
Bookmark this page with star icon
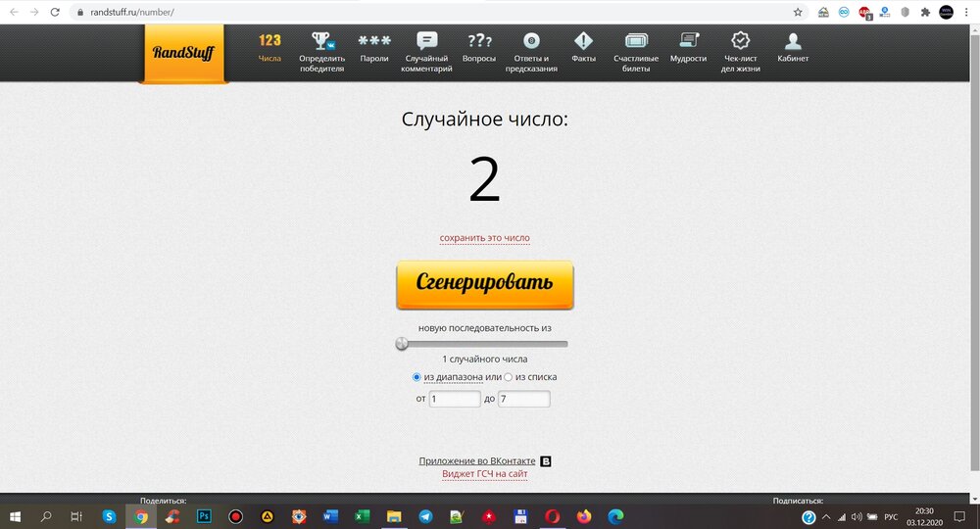[x=798, y=12]
